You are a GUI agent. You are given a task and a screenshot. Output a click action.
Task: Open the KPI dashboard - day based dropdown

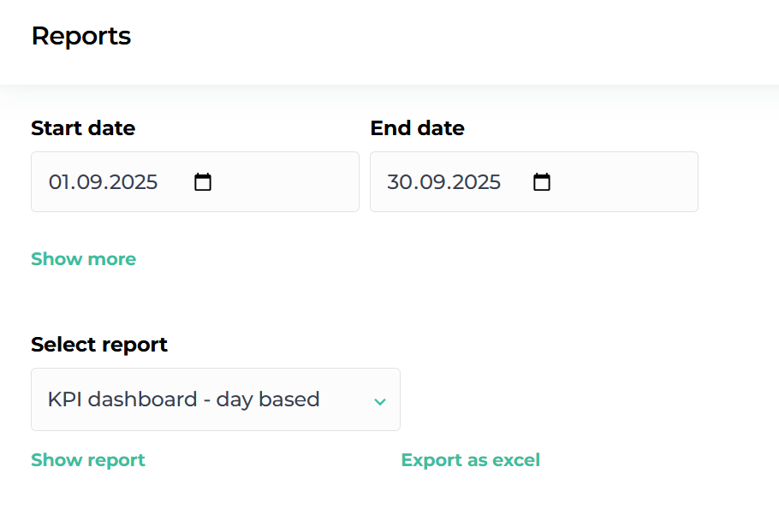coord(215,399)
